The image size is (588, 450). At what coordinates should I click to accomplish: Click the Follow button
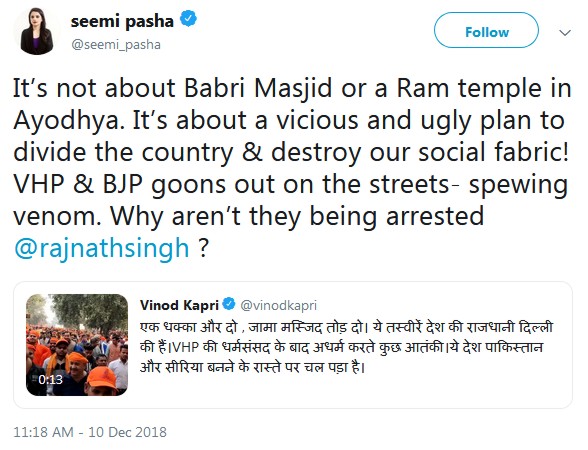(x=486, y=31)
